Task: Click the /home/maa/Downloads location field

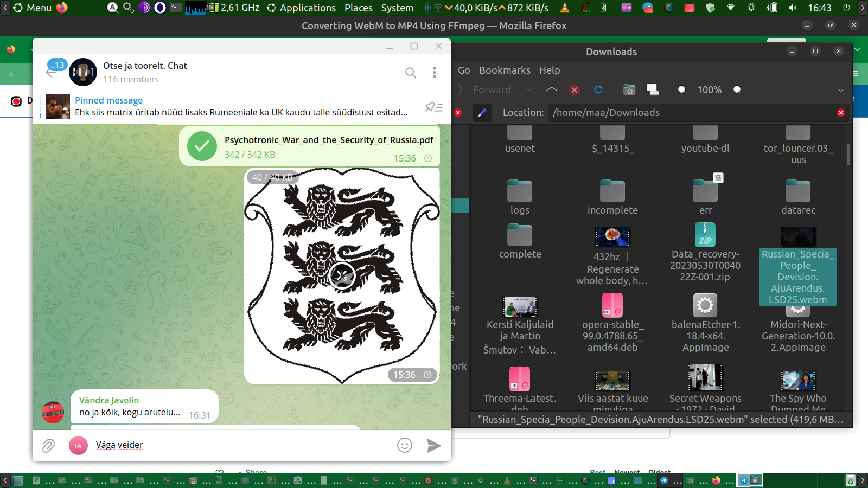Action: (x=689, y=113)
